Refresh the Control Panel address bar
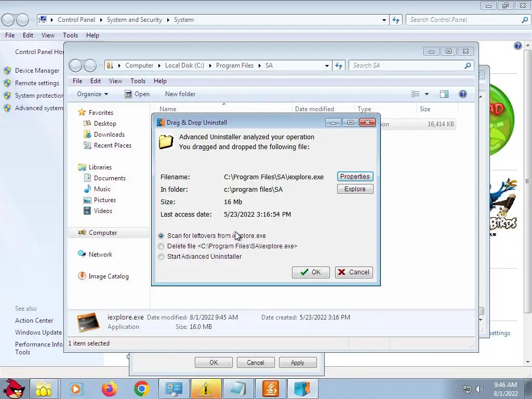This screenshot has height=399, width=532. tap(395, 20)
